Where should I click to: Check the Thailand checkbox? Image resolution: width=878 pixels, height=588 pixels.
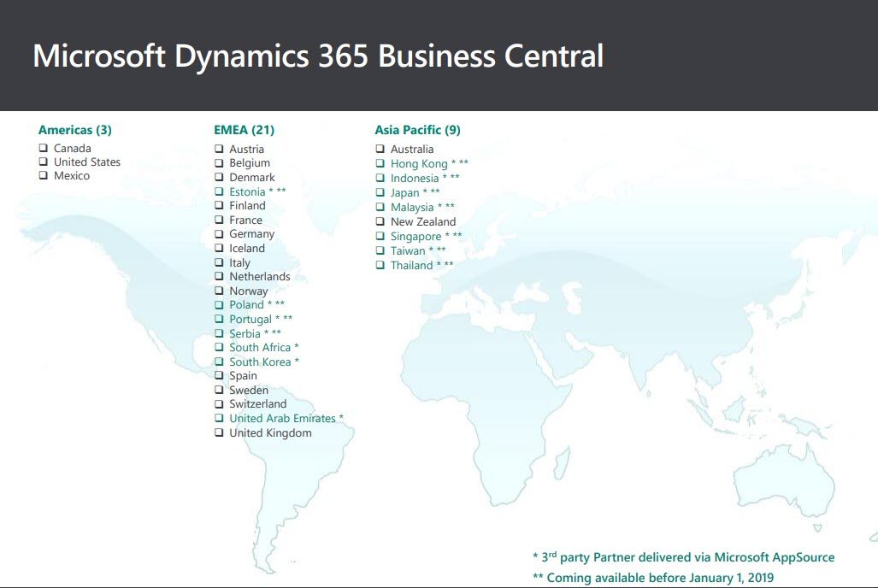coord(380,265)
